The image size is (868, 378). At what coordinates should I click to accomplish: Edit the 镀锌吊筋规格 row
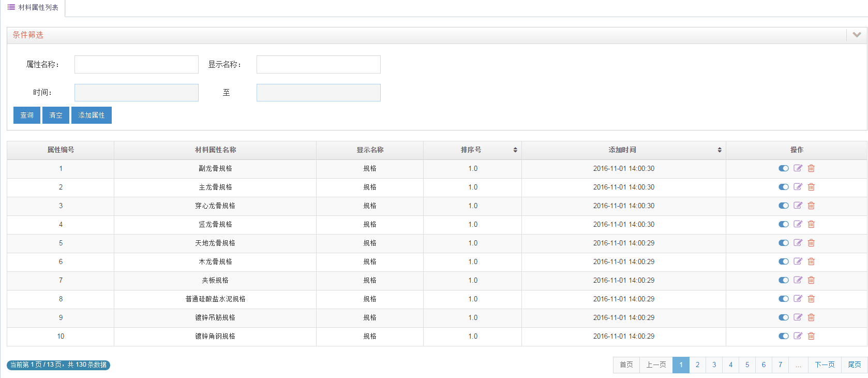[798, 317]
